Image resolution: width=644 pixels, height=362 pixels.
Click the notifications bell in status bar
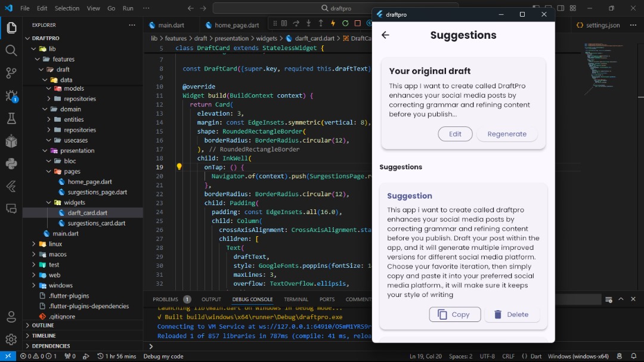coord(634,356)
